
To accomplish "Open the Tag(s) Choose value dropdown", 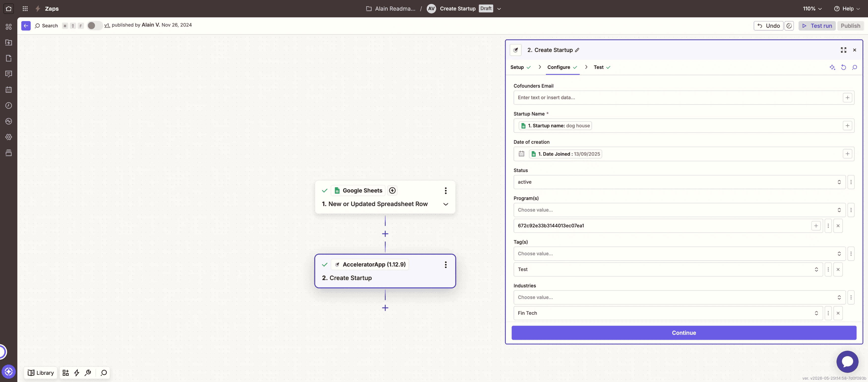I will point(679,253).
